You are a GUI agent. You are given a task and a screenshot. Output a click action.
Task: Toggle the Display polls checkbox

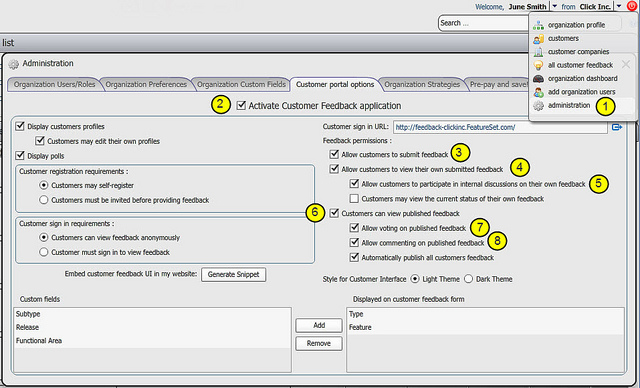[20, 155]
